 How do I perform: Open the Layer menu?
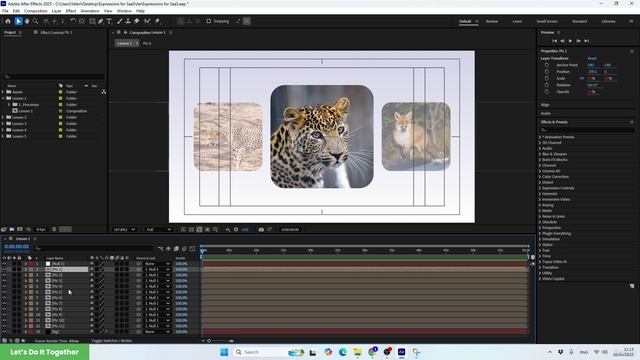[57, 11]
